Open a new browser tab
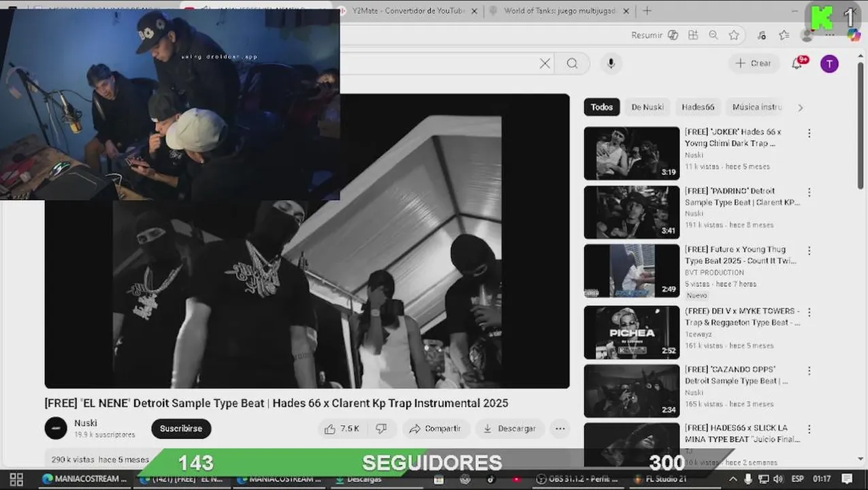The width and height of the screenshot is (868, 490). tap(647, 11)
